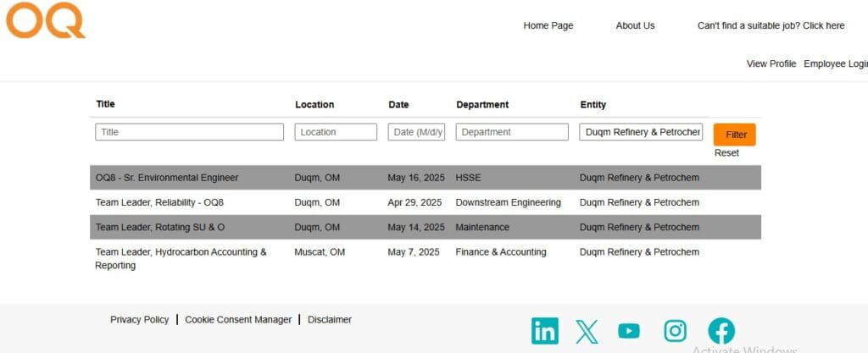Reset the job search filters

726,153
